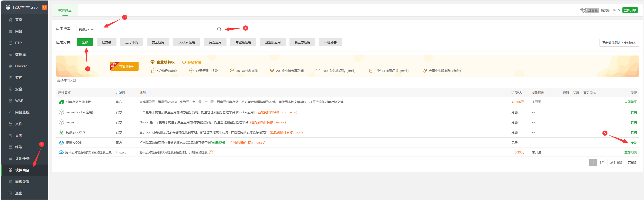Install 腾讯云COSFS plugin

pos(634,132)
